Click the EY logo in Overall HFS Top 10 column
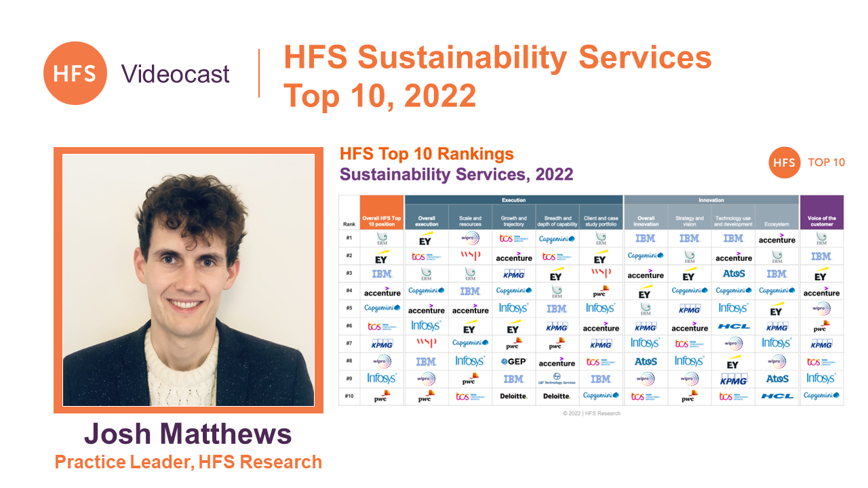The image size is (868, 488). pos(382,257)
